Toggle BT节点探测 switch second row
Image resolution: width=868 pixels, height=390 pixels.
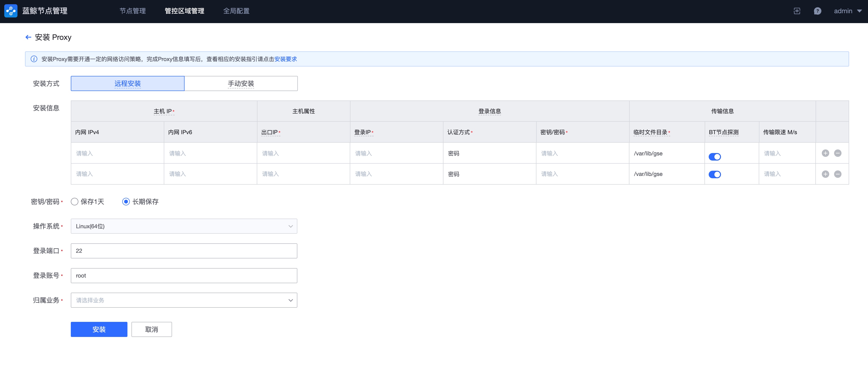click(715, 174)
